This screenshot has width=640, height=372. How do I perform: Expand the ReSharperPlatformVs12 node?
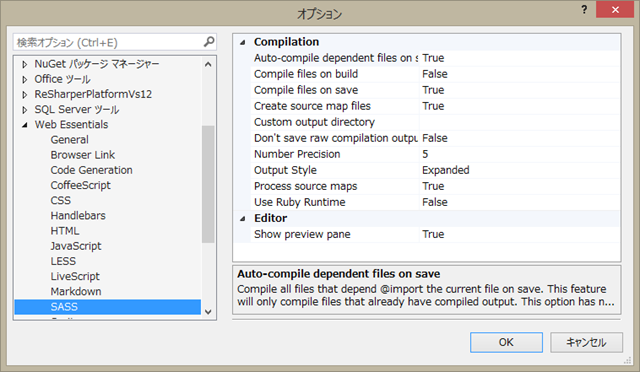click(x=25, y=94)
